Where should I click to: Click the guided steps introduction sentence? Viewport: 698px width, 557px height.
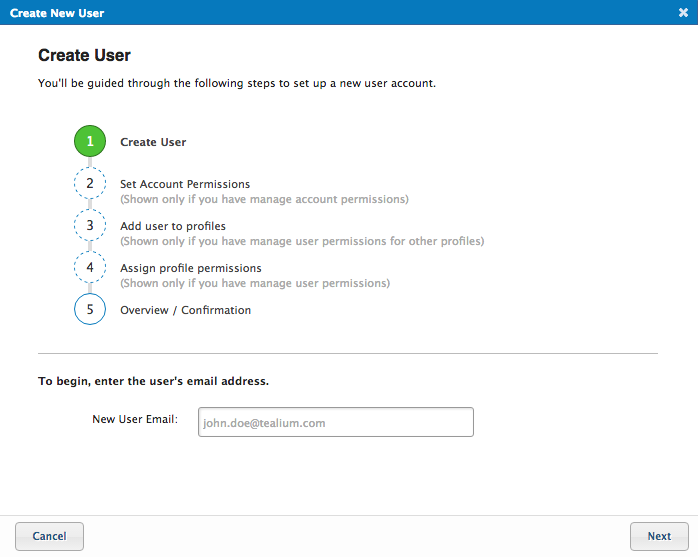236,83
